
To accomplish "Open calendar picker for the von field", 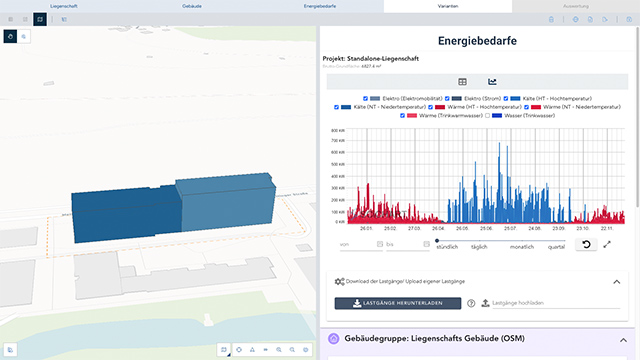I will click(x=380, y=244).
